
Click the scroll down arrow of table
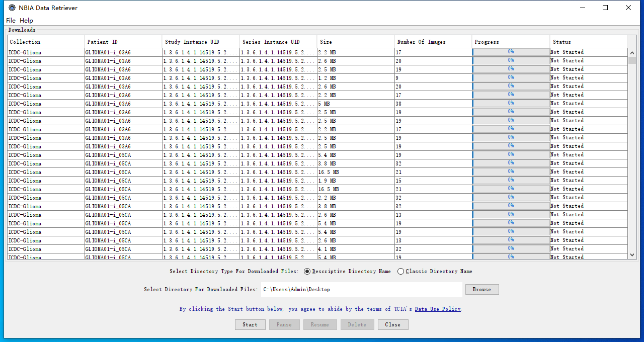click(x=632, y=255)
